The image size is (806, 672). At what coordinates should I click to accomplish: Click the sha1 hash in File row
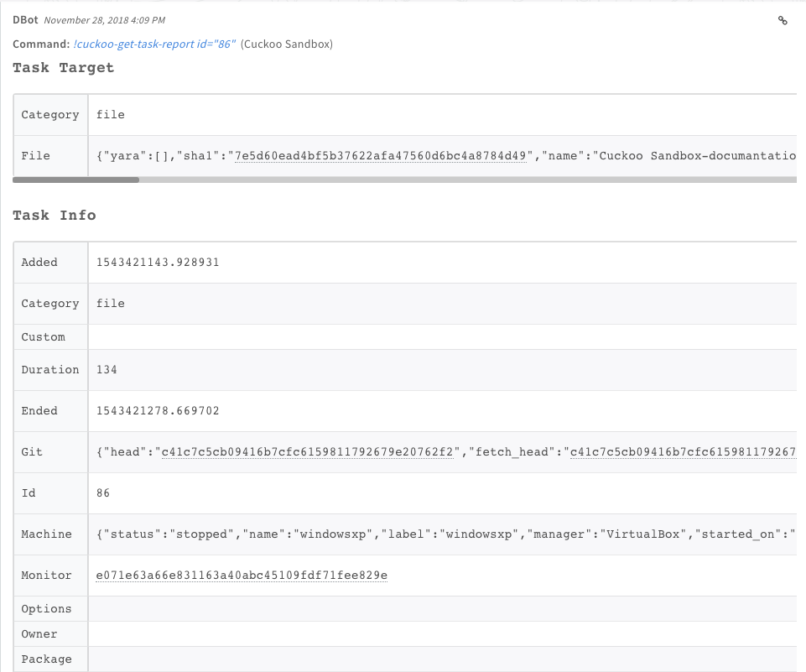384,156
